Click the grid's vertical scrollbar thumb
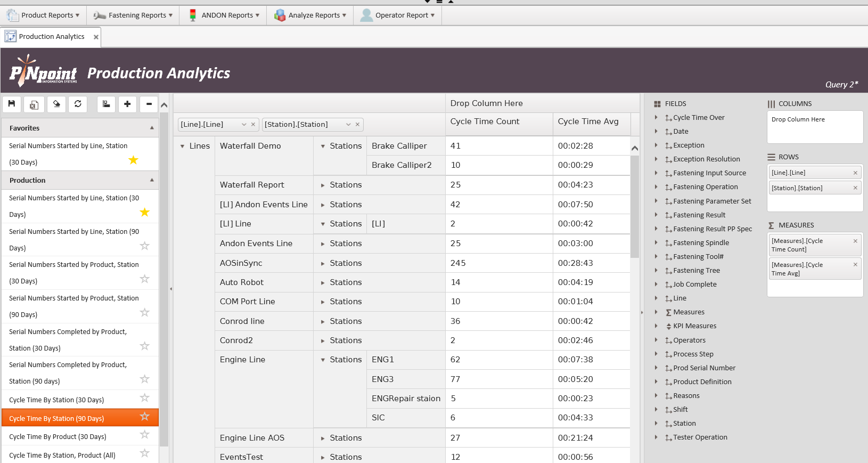 pos(635,207)
